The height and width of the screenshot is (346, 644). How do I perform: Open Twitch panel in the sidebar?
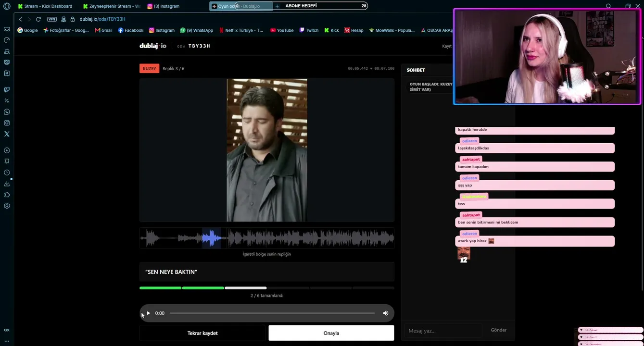point(7,89)
